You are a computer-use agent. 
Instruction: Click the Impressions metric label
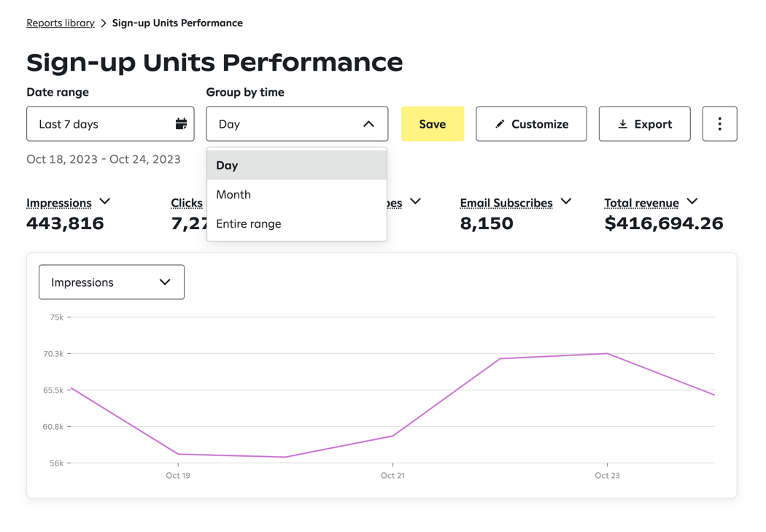tap(59, 203)
